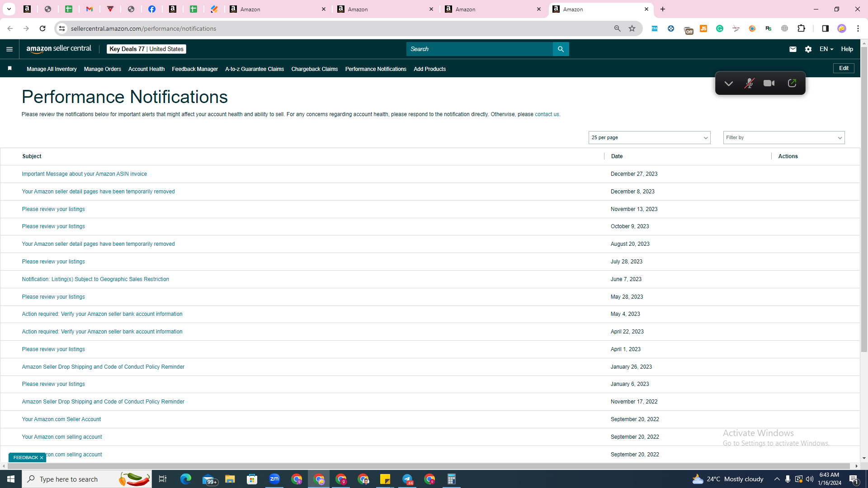View site information icon next to the URL
This screenshot has width=868, height=488.
point(62,28)
